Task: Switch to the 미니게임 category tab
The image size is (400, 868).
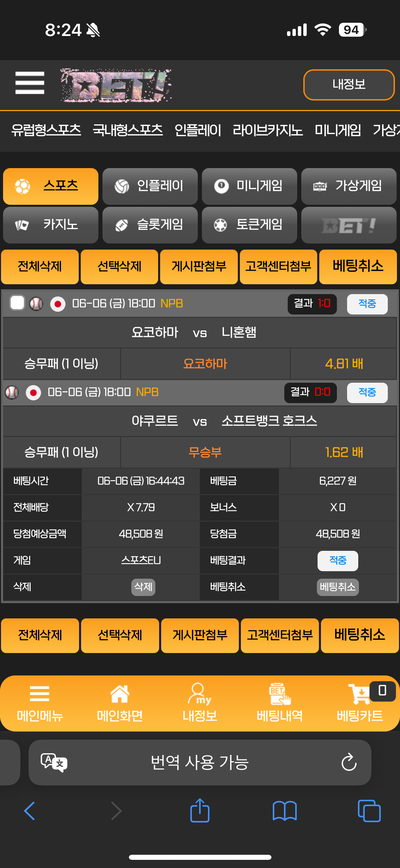Action: [x=249, y=186]
